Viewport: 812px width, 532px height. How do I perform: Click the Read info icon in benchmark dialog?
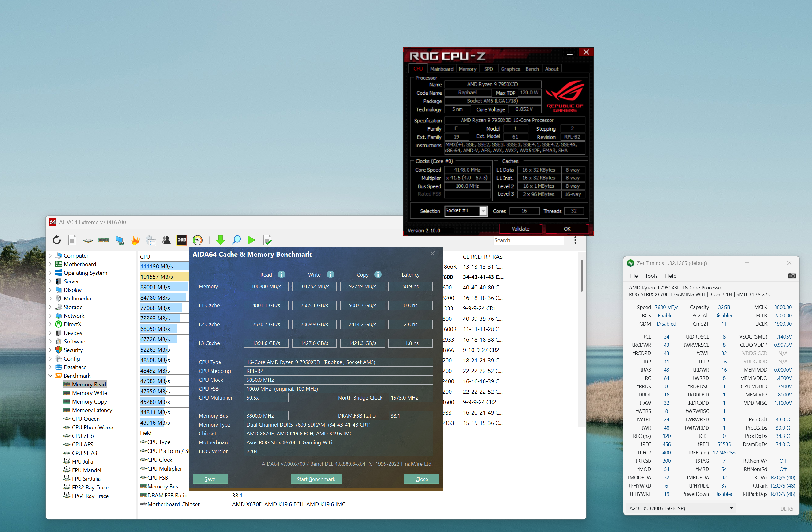282,275
